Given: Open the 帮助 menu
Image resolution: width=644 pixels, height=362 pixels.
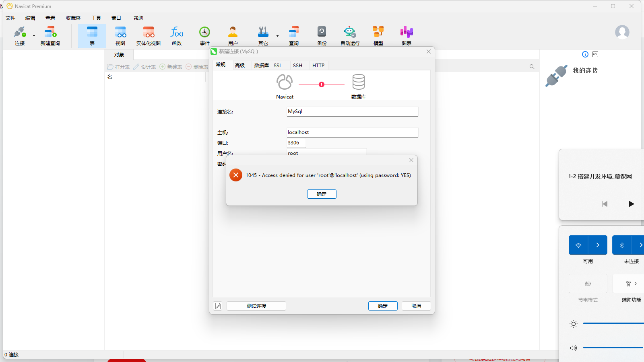Looking at the screenshot, I should (x=138, y=18).
